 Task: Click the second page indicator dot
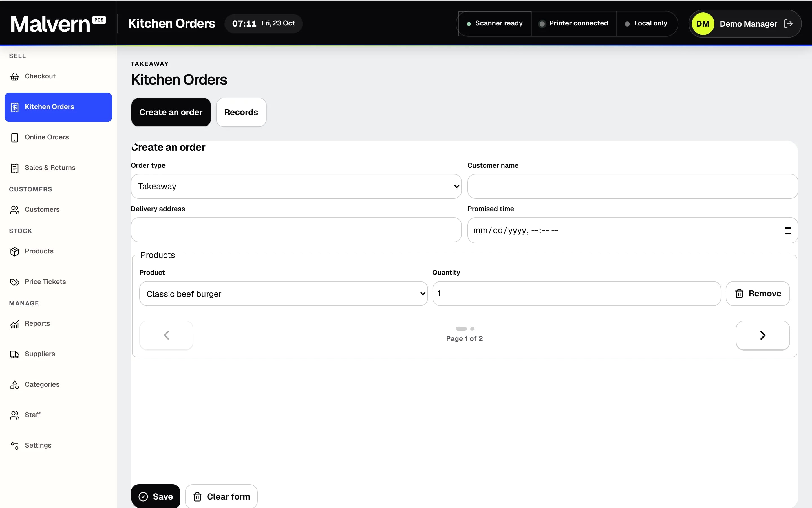click(472, 329)
